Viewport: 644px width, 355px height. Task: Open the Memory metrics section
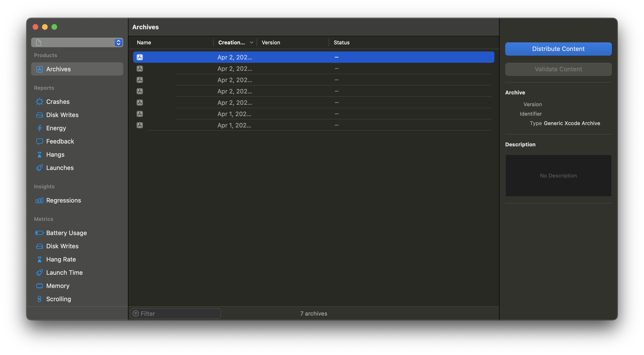click(x=58, y=286)
